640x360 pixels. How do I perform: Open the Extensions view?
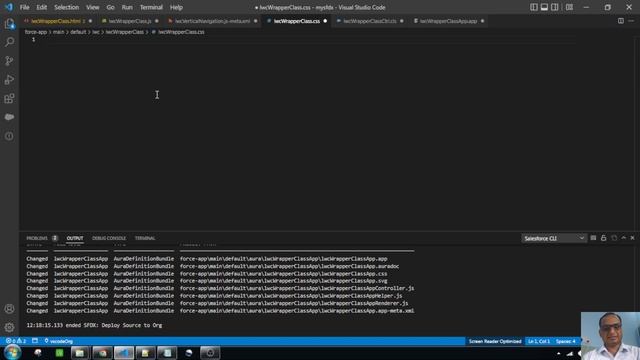[9, 98]
